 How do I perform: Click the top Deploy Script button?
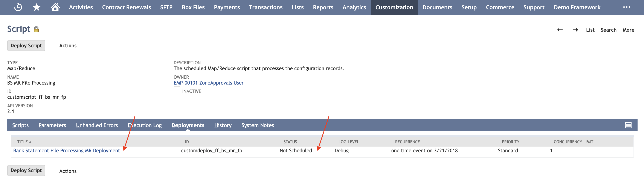tap(26, 46)
